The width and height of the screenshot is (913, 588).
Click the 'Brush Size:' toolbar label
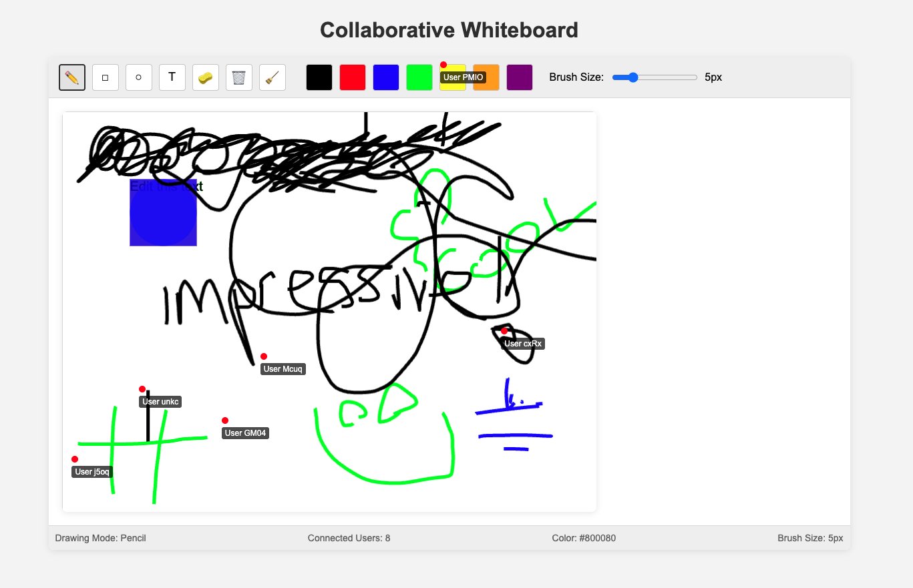coord(576,77)
